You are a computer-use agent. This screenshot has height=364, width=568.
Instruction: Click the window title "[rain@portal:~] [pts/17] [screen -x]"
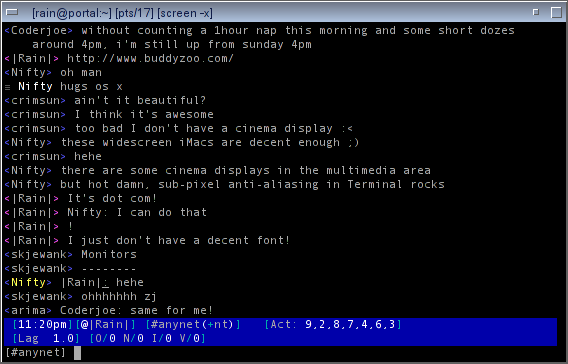(122, 13)
